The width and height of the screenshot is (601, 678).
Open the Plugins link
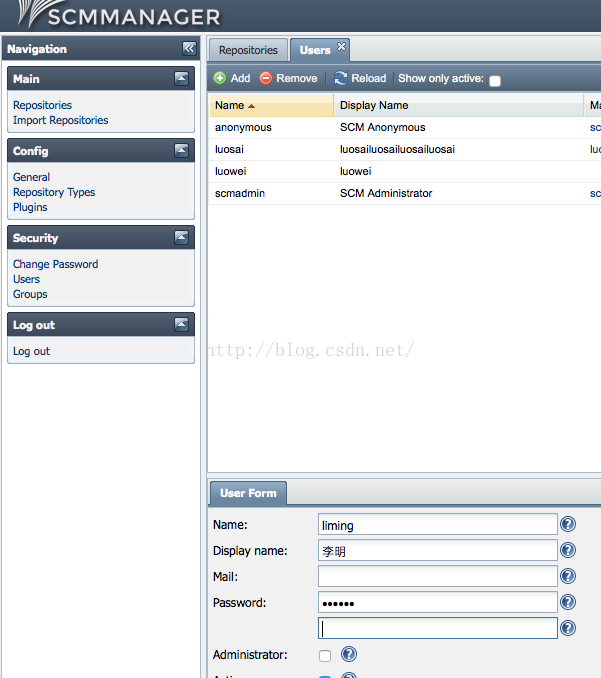point(30,207)
